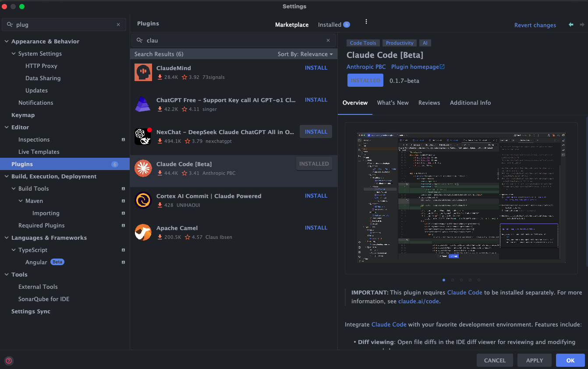Screen dimensions: 588x369
Task: Open help via question mark icon
Action: [x=9, y=361]
